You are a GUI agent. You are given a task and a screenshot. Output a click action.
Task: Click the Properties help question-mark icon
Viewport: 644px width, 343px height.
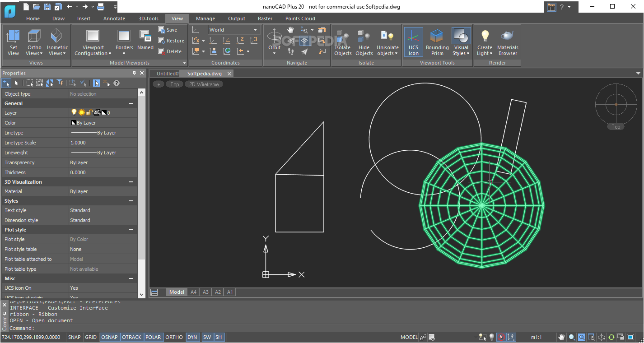click(117, 83)
